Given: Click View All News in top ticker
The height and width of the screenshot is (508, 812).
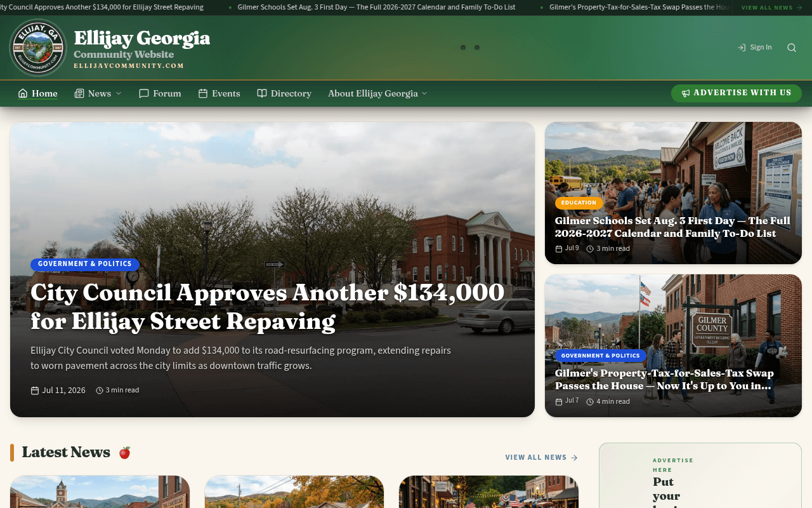Looking at the screenshot, I should (x=771, y=8).
